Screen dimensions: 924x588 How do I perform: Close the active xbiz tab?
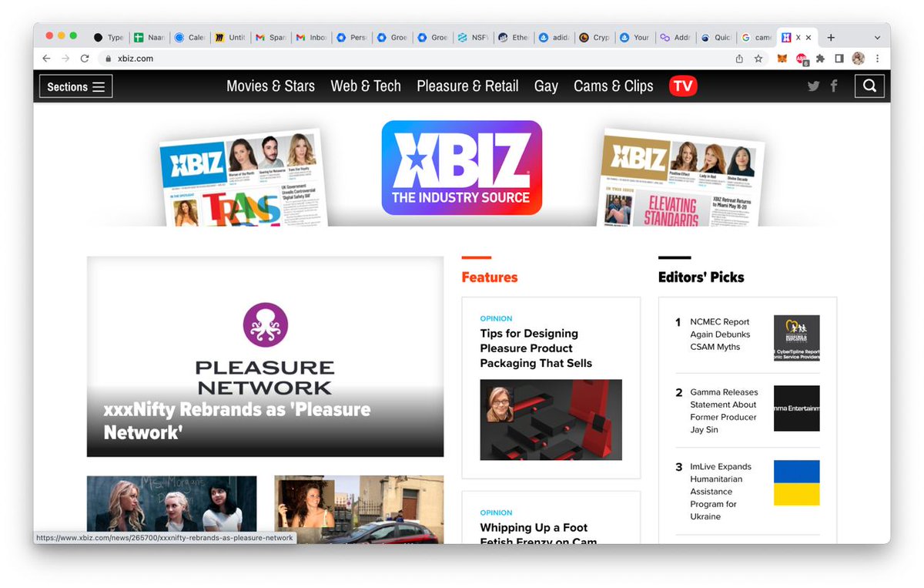[x=808, y=37]
